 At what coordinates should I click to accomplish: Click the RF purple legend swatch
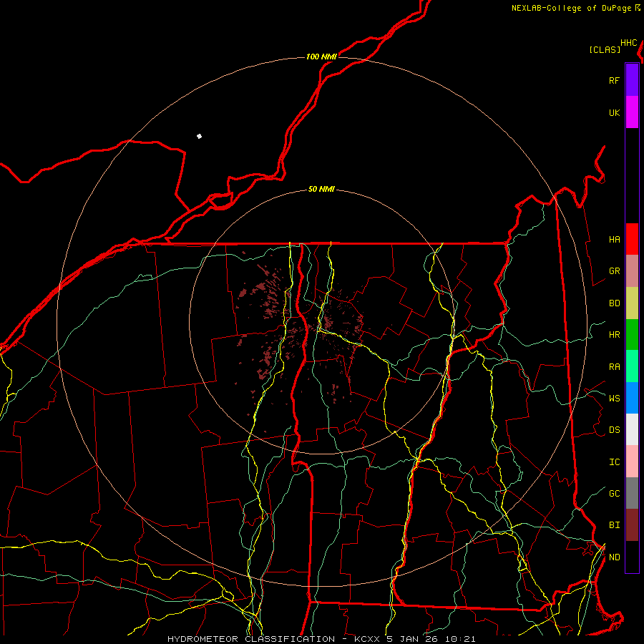click(632, 80)
